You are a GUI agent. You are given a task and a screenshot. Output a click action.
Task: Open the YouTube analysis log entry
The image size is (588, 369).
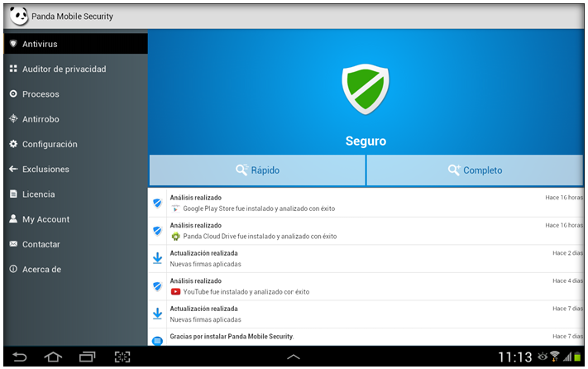click(366, 286)
